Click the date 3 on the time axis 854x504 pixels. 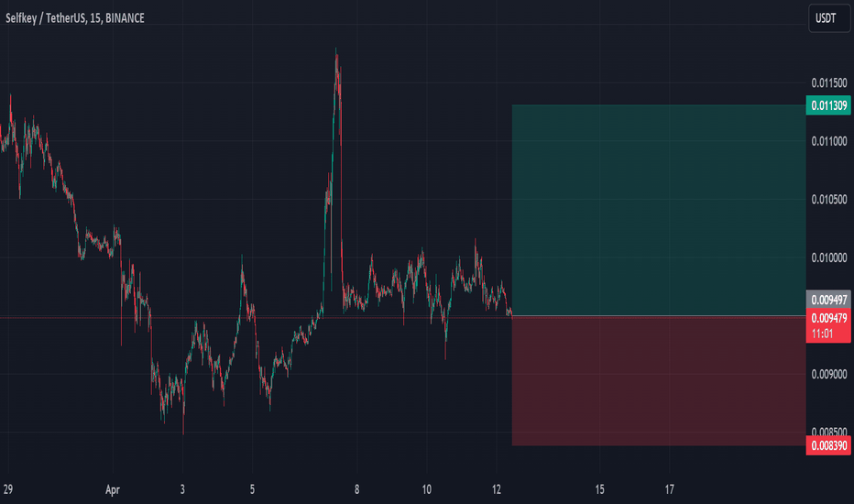point(182,489)
